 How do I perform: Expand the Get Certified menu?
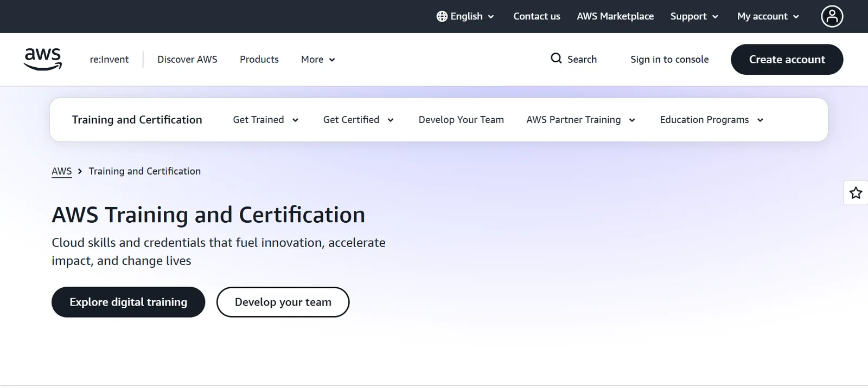tap(358, 120)
